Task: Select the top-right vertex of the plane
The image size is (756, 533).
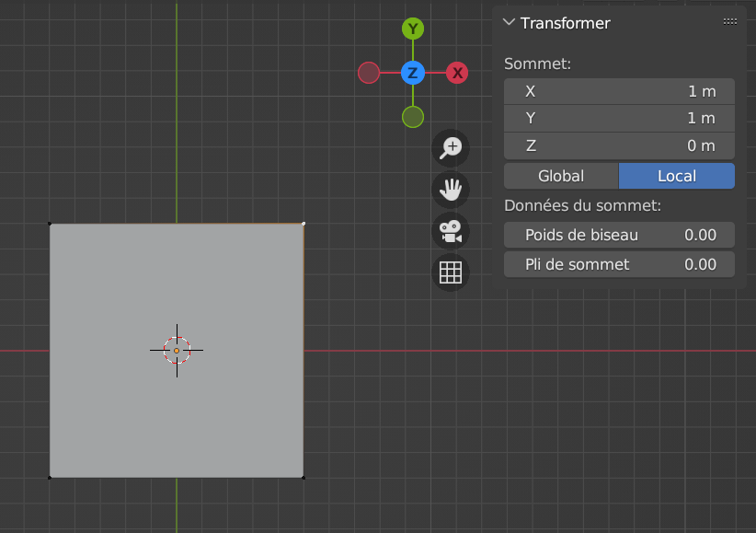Action: click(x=304, y=223)
